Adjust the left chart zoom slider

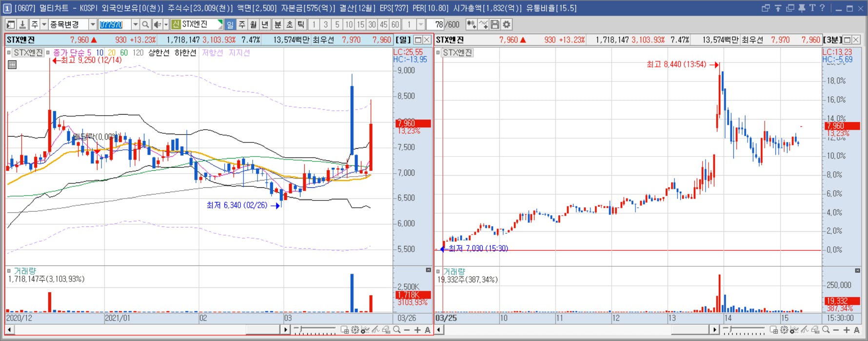(x=315, y=330)
